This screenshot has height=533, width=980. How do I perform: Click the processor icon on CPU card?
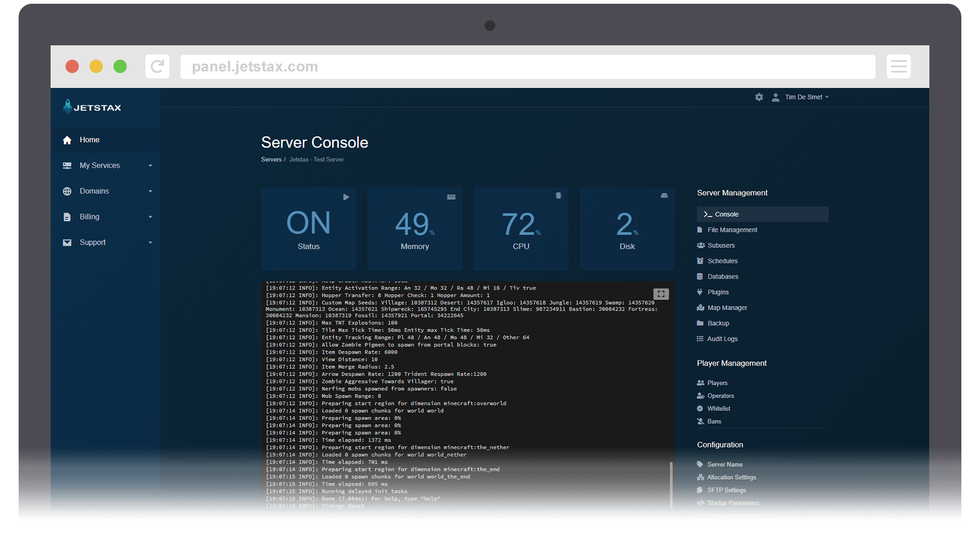(558, 196)
